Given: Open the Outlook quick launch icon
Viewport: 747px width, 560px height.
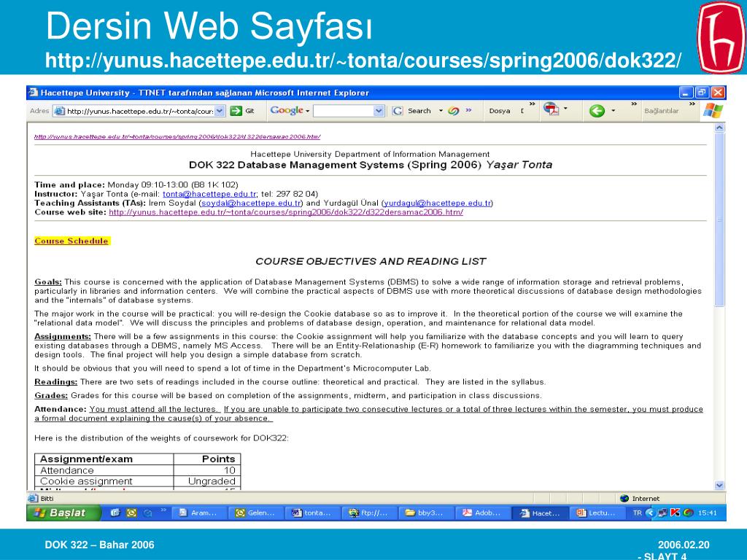Looking at the screenshot, I should [x=131, y=513].
